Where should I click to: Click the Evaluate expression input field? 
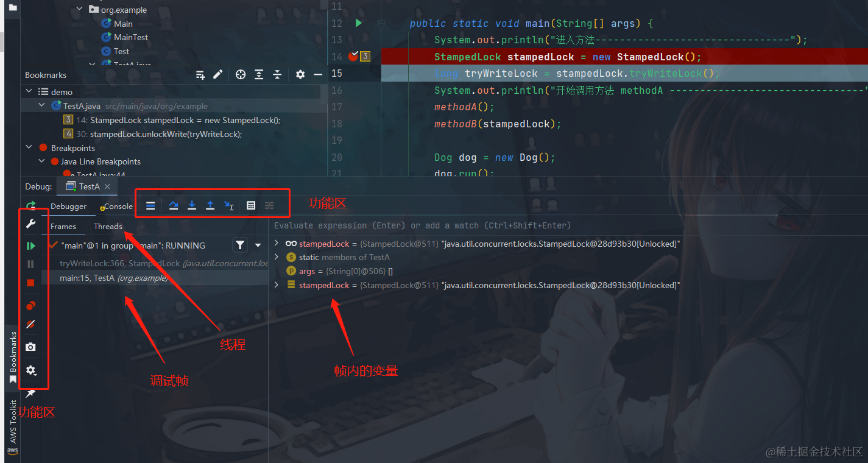[x=566, y=225]
